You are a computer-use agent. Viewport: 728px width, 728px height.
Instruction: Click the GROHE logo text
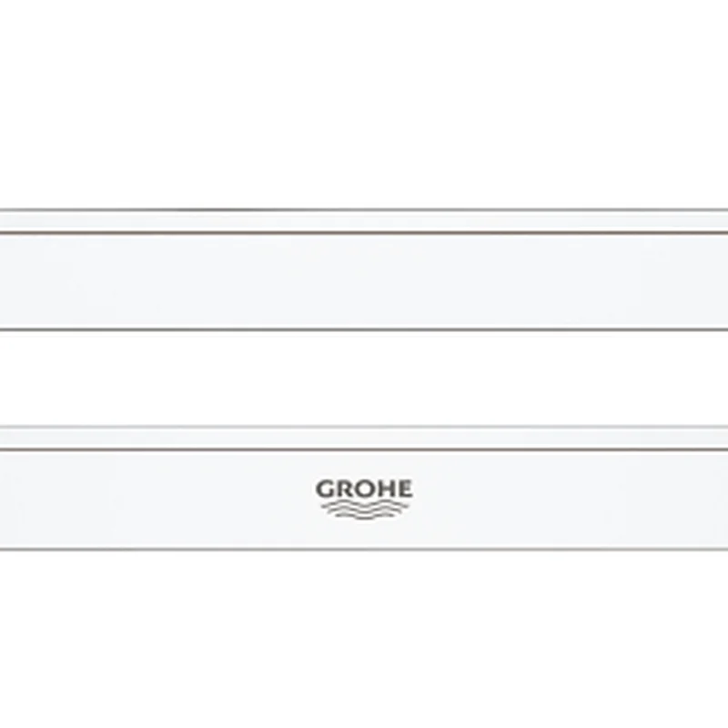click(364, 490)
